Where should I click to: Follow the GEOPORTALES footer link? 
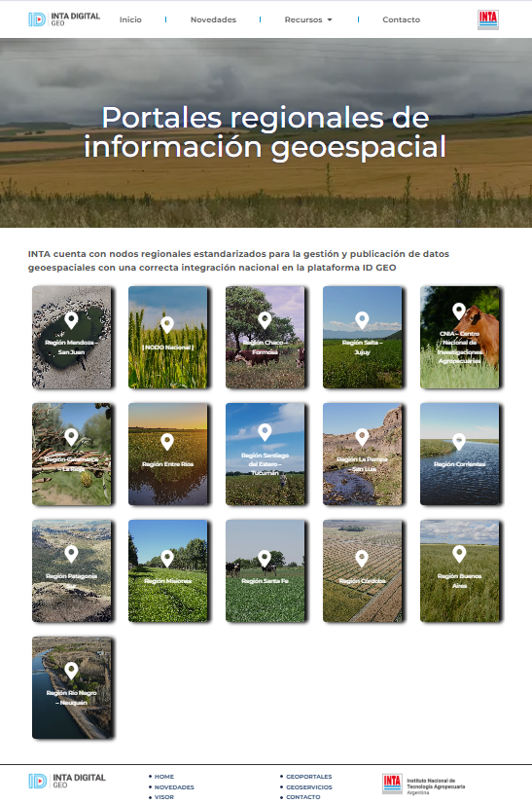[309, 777]
